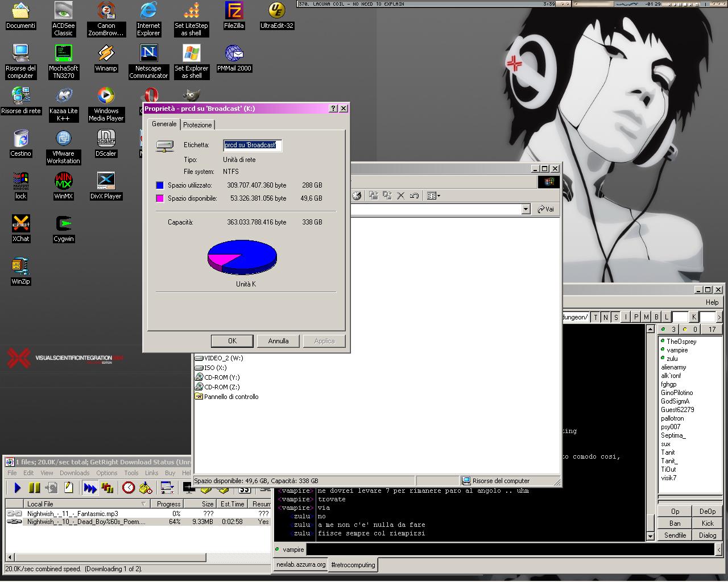728x582 pixels.
Task: Open the Downloads menu in GetRight
Action: tap(75, 473)
